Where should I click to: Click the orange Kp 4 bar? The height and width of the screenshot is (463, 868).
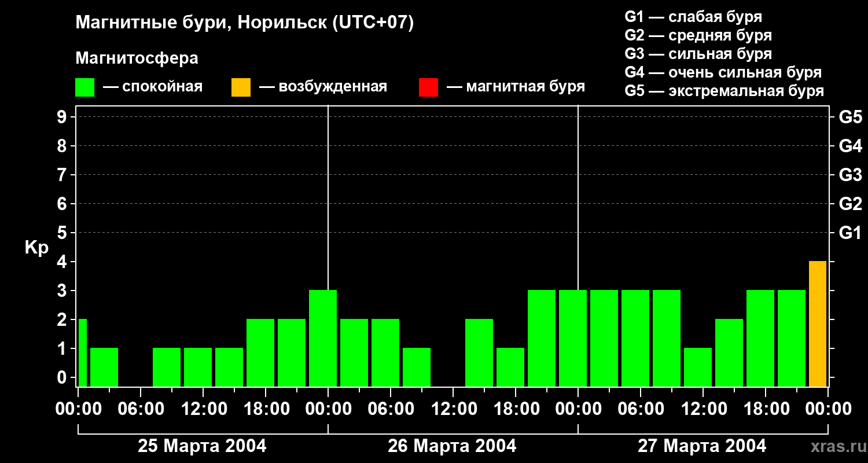[x=818, y=324]
